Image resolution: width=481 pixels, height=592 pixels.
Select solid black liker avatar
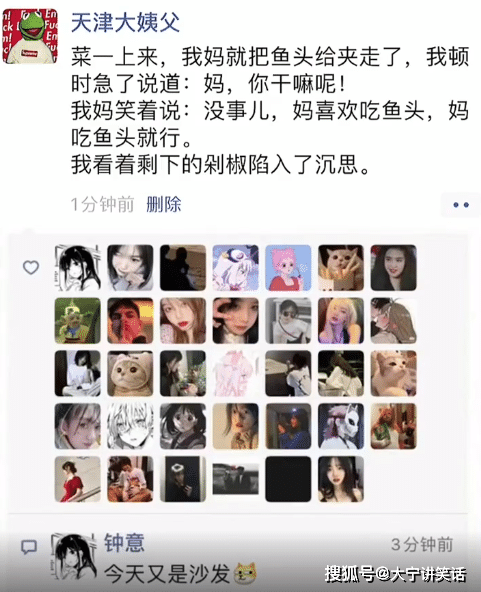point(288,479)
